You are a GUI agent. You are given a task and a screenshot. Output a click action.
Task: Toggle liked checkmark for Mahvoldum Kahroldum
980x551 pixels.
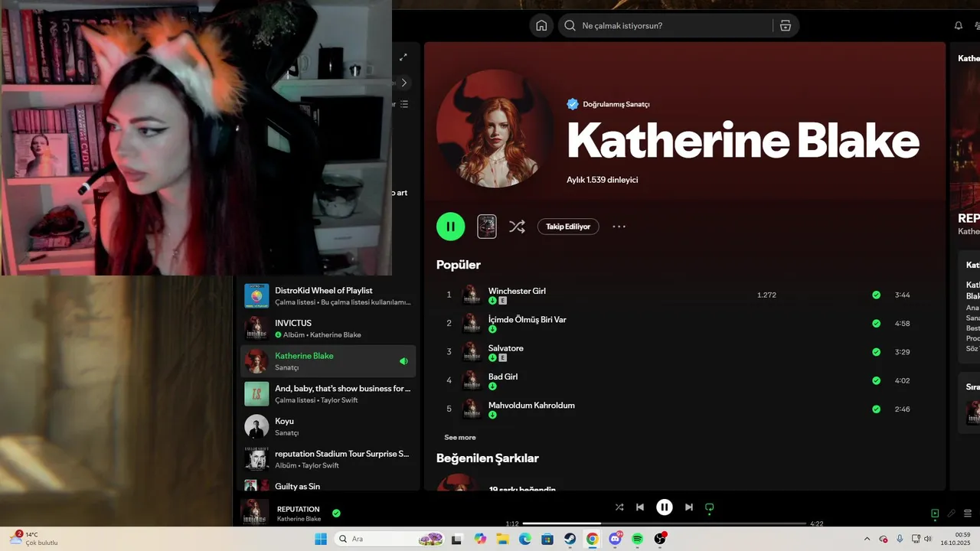click(x=876, y=409)
